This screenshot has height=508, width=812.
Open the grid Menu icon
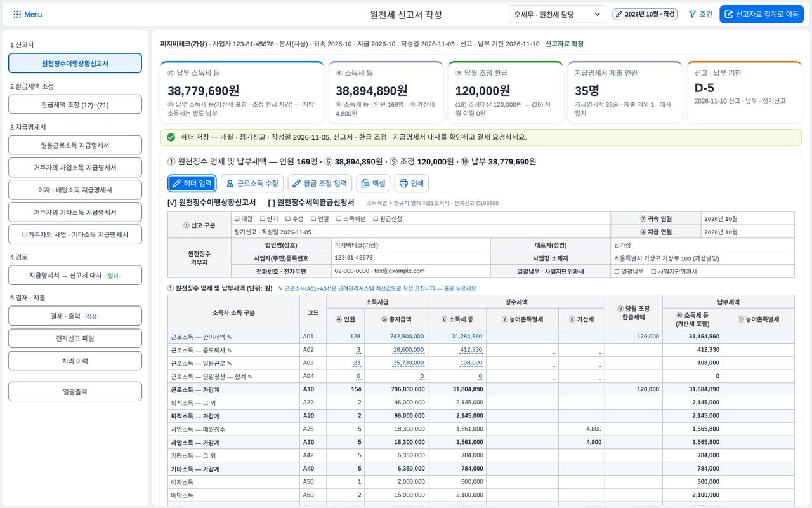pyautogui.click(x=17, y=15)
